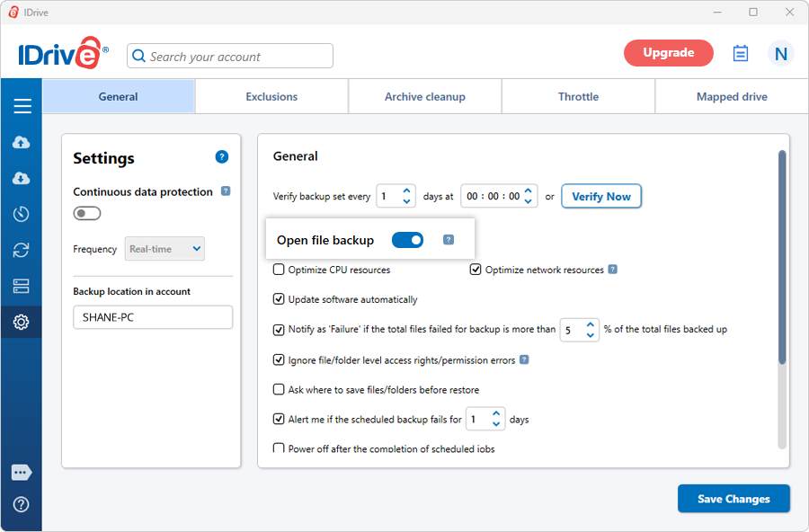809x532 pixels.
Task: Uncheck Update software automatically
Action: (x=279, y=299)
